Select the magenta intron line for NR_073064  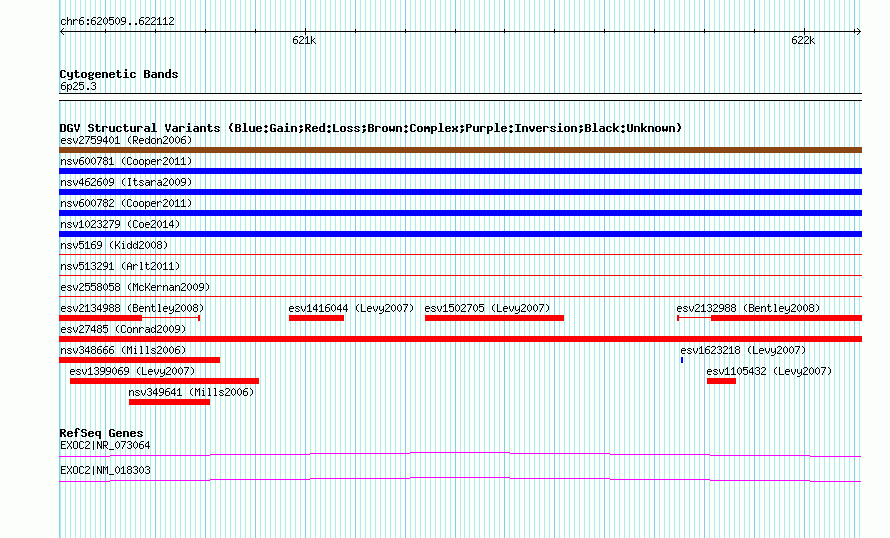[460, 455]
